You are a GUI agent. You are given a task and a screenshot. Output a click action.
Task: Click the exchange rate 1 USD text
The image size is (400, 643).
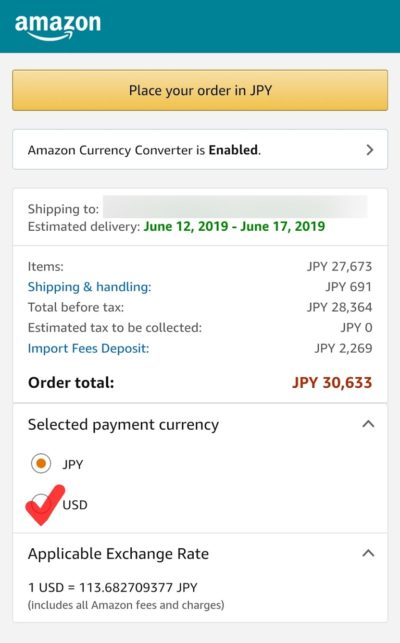(112, 587)
